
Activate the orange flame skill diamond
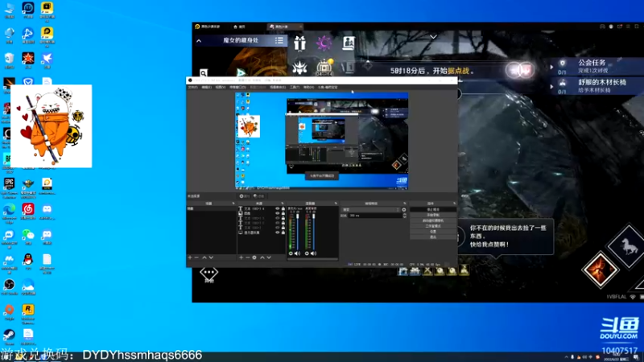point(600,269)
